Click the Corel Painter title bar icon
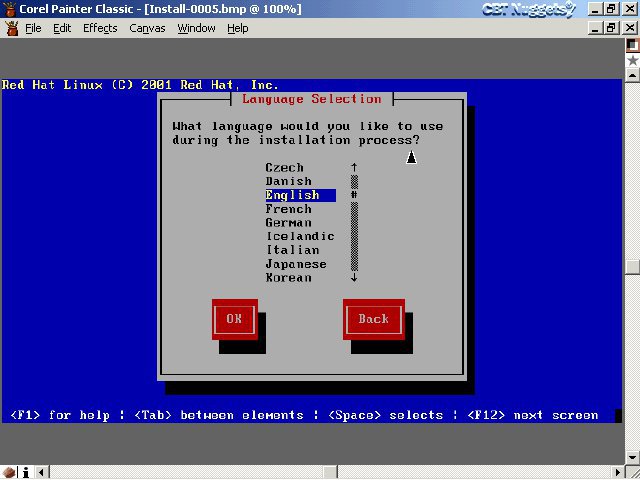 click(9, 9)
